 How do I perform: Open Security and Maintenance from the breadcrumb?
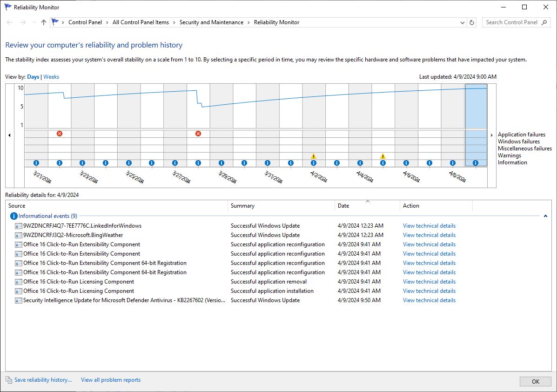pyautogui.click(x=211, y=22)
